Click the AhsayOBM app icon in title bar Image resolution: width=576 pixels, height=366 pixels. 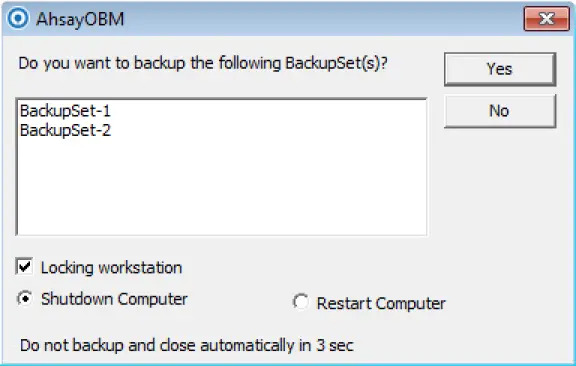(18, 18)
